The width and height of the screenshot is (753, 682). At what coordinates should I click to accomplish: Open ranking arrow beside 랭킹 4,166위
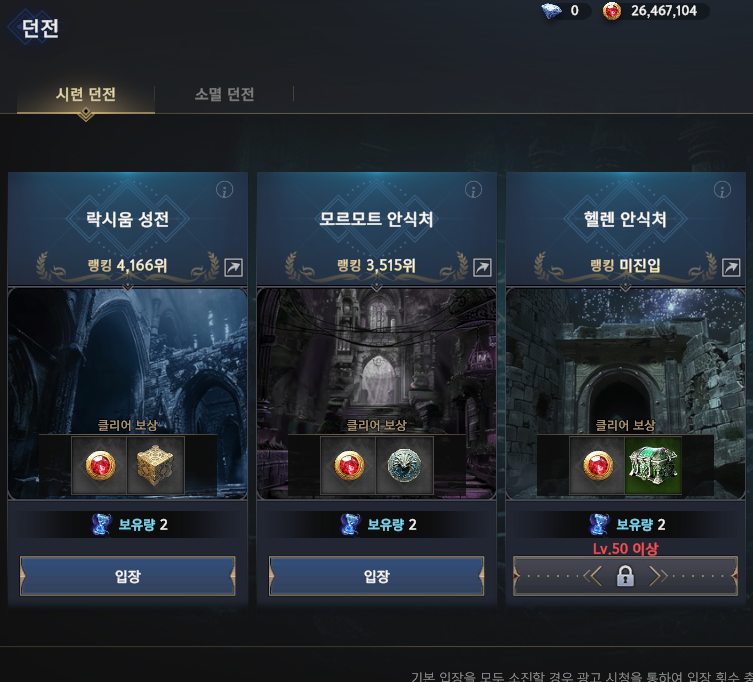(x=233, y=268)
